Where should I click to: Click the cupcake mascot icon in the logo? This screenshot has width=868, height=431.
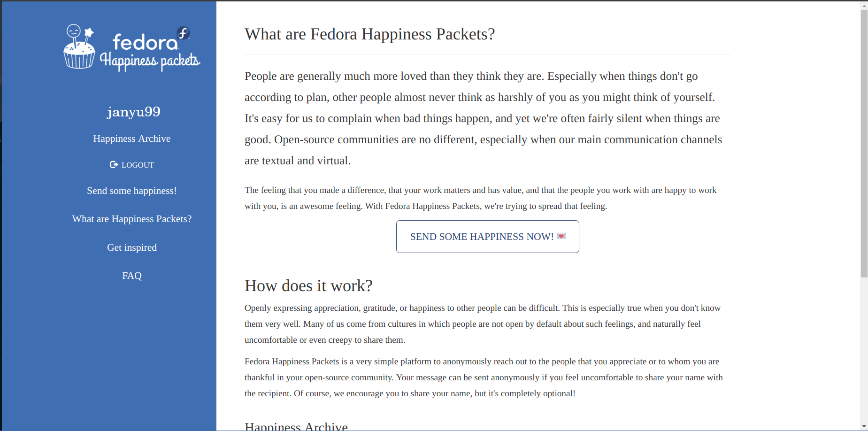tap(79, 46)
